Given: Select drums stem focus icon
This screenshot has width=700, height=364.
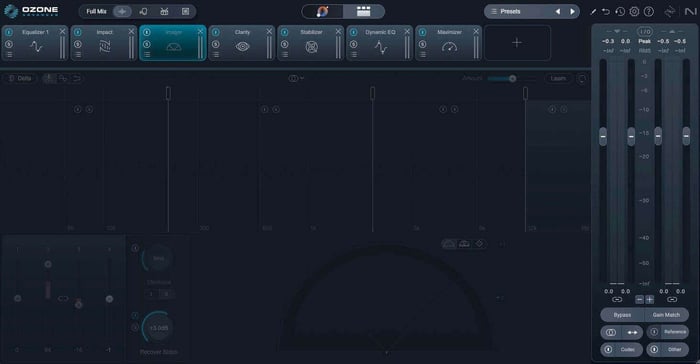Looking at the screenshot, I should 164,12.
